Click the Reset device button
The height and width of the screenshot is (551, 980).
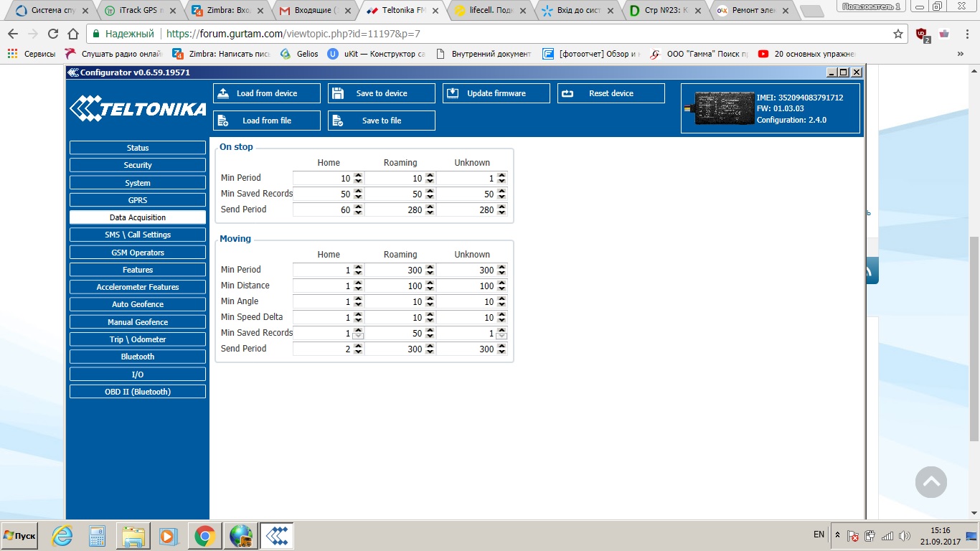tap(611, 93)
